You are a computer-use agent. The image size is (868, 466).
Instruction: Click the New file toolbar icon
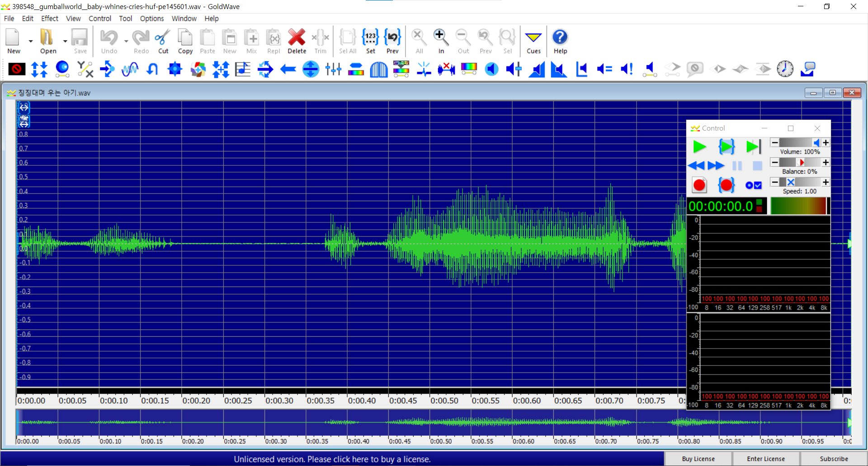(14, 41)
